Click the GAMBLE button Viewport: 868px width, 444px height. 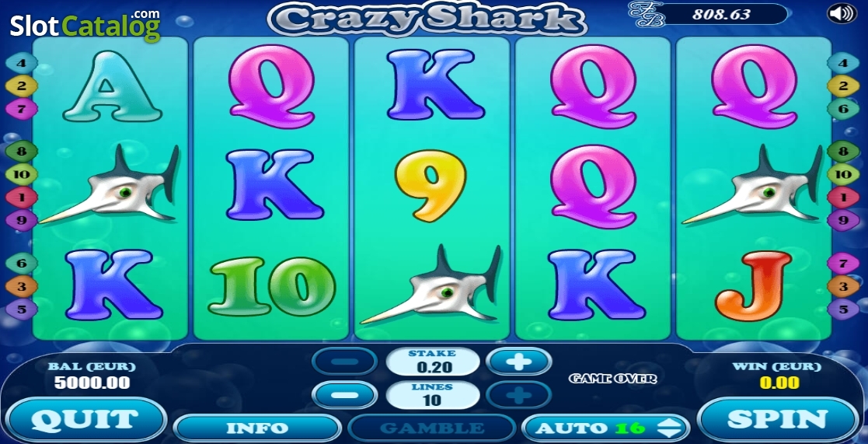pos(432,428)
